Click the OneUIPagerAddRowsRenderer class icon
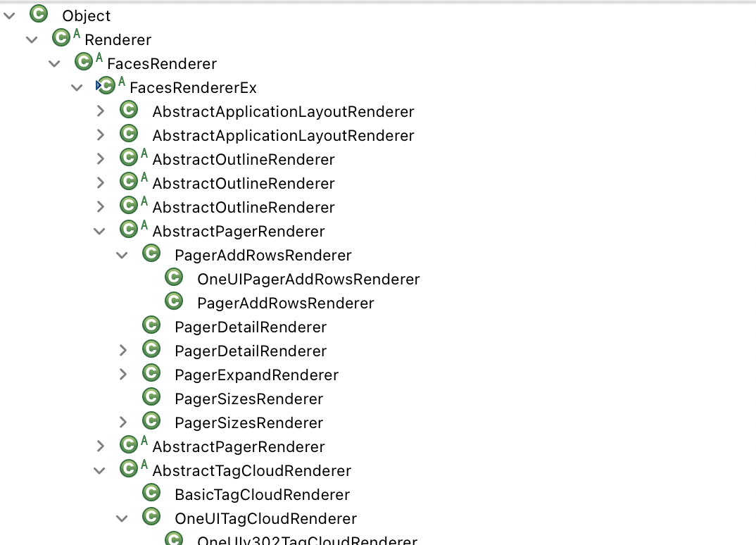The width and height of the screenshot is (756, 545). coord(174,277)
